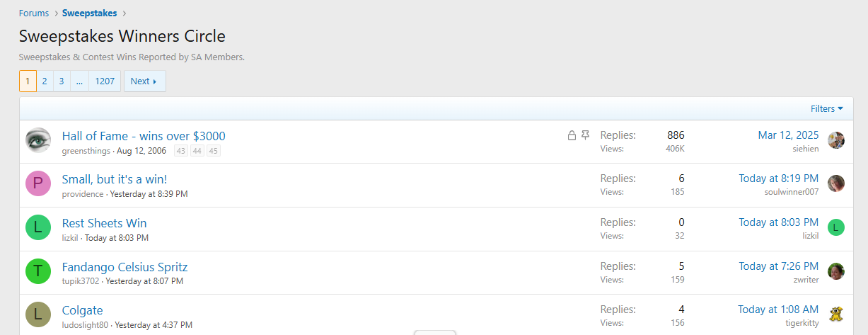Viewport: 868px width, 335px height.
Task: Click the locked thread padlock icon
Action: coord(572,135)
